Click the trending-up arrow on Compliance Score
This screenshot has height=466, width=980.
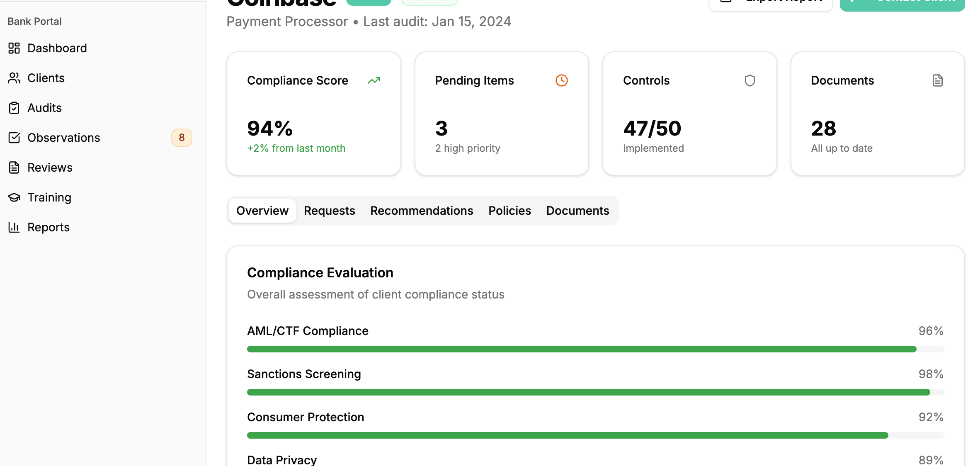pyautogui.click(x=374, y=80)
